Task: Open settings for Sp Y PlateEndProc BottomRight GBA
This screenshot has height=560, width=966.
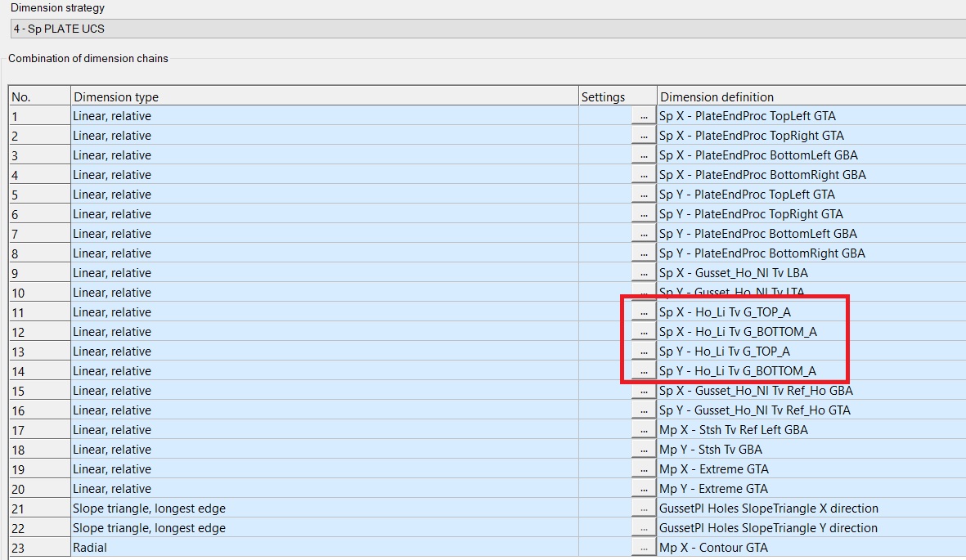Action: 645,253
